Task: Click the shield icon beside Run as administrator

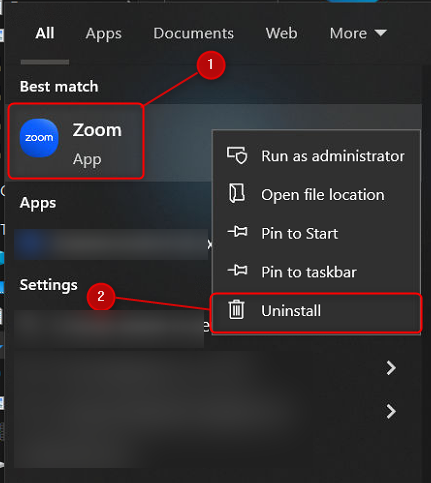Action: tap(237, 156)
